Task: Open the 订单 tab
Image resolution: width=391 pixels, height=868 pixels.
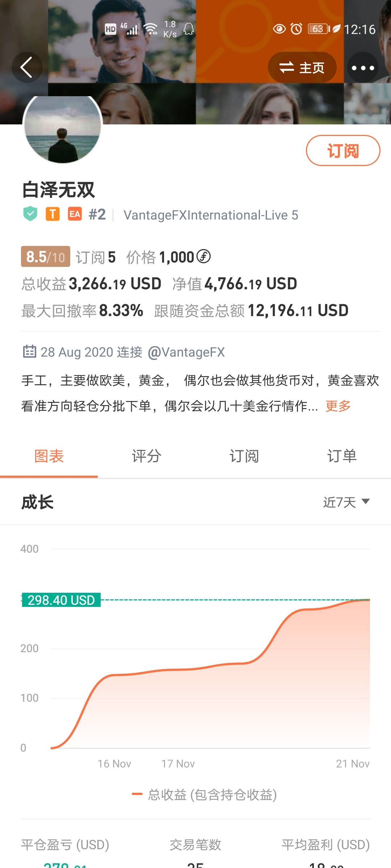Action: (x=342, y=456)
